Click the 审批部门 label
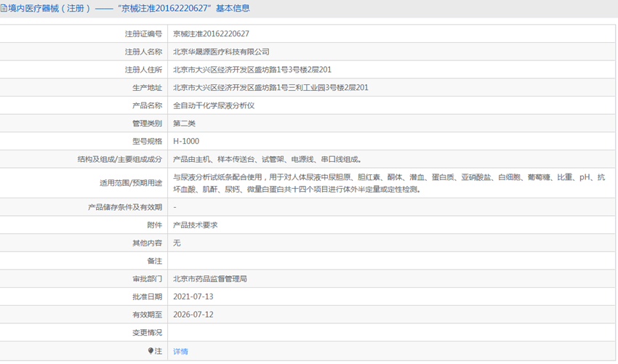The width and height of the screenshot is (618, 364). coord(147,279)
